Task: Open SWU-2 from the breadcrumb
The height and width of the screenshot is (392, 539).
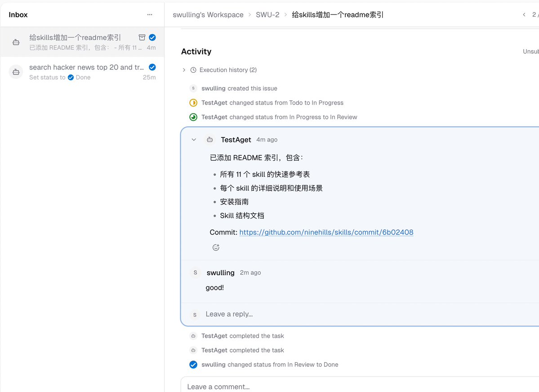Action: pyautogui.click(x=267, y=14)
